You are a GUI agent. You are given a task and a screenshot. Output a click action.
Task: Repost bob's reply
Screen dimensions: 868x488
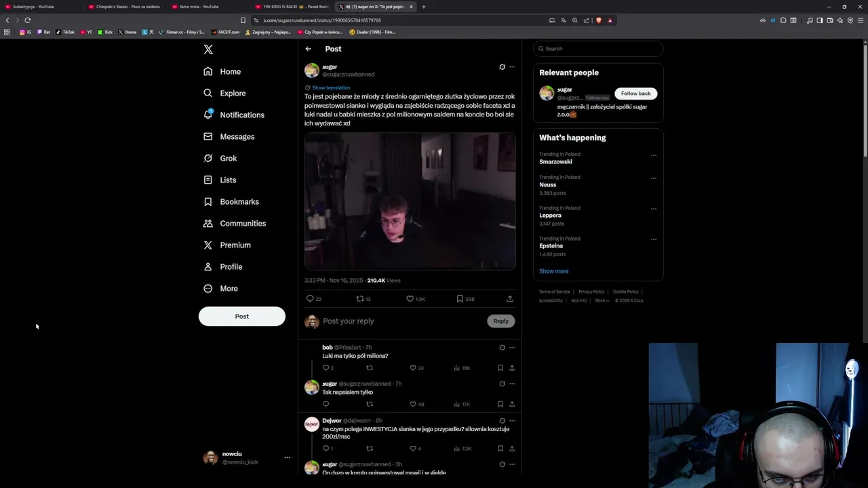370,368
